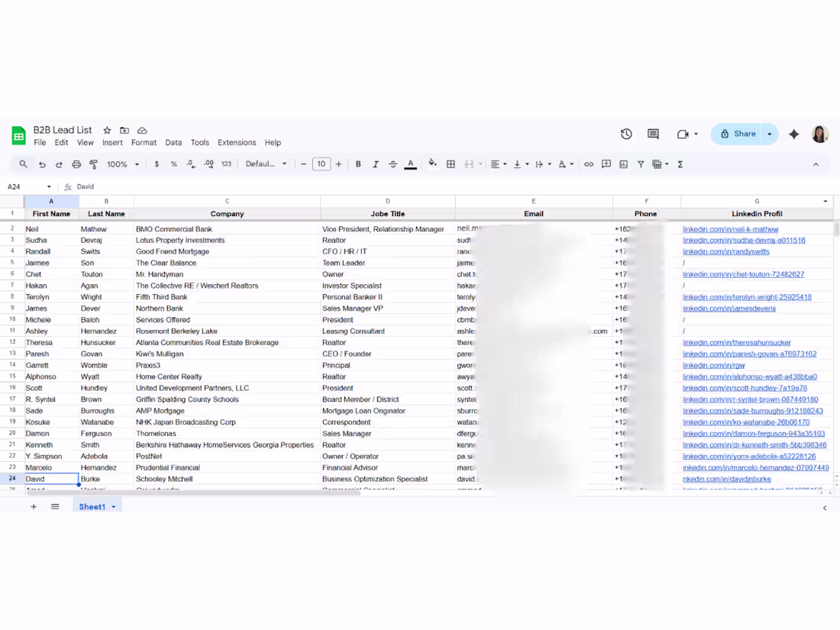Format as currency
840x630 pixels.
[157, 164]
